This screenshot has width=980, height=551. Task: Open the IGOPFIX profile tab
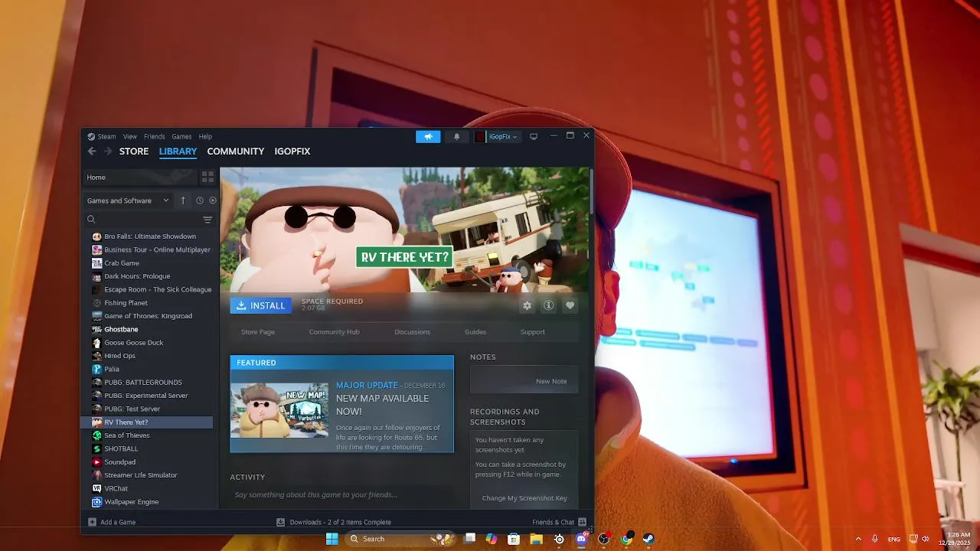tap(292, 152)
